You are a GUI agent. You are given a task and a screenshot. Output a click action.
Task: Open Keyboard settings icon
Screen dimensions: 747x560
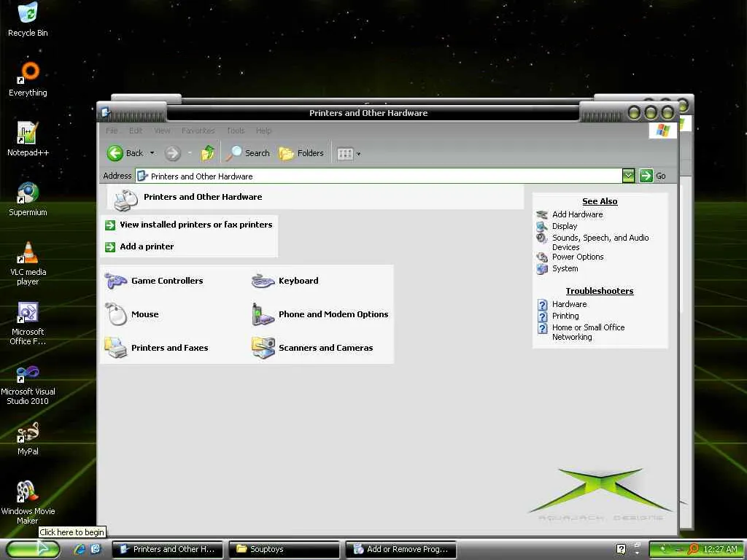285,281
